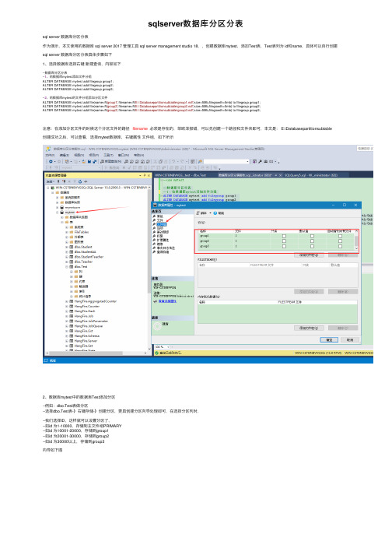Image resolution: width=392 pixels, height=555 pixels.
Task: Open the Tools (工具) menu
Action: (x=108, y=155)
